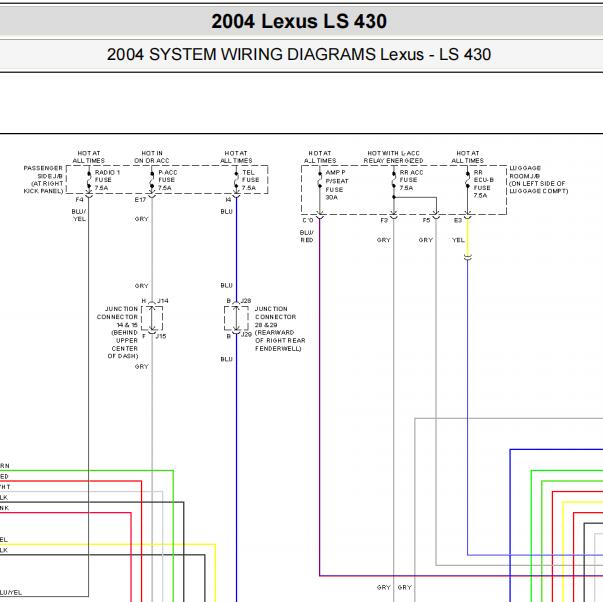This screenshot has height=602, width=603.
Task: Click the "GRY" wire label directly below F3
Action: click(x=383, y=240)
